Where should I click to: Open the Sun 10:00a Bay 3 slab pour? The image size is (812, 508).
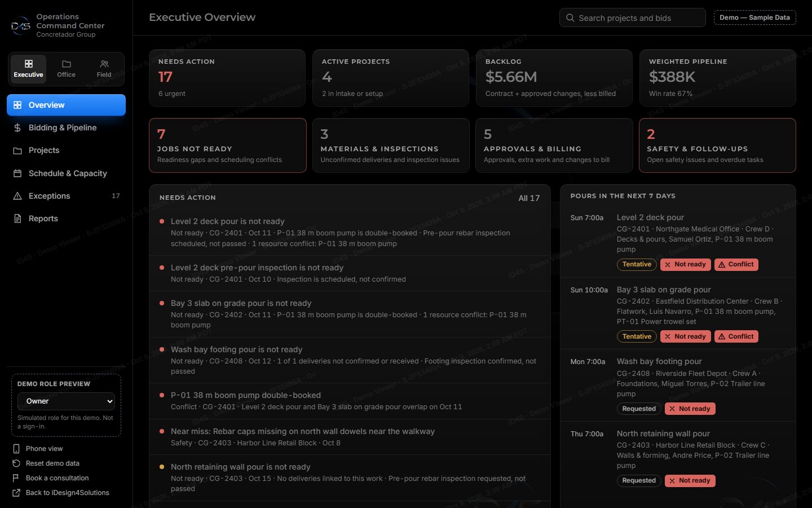pyautogui.click(x=678, y=313)
